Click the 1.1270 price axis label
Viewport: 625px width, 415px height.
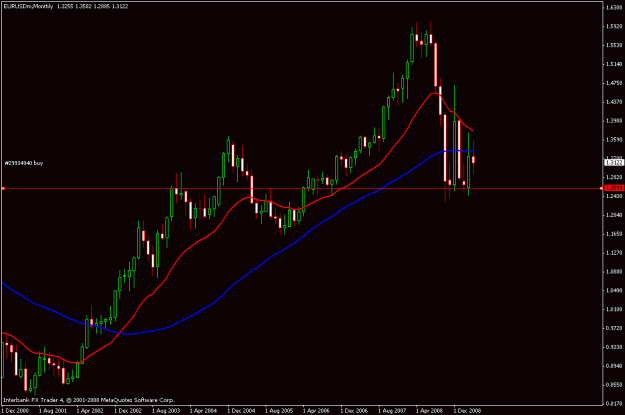(x=615, y=253)
